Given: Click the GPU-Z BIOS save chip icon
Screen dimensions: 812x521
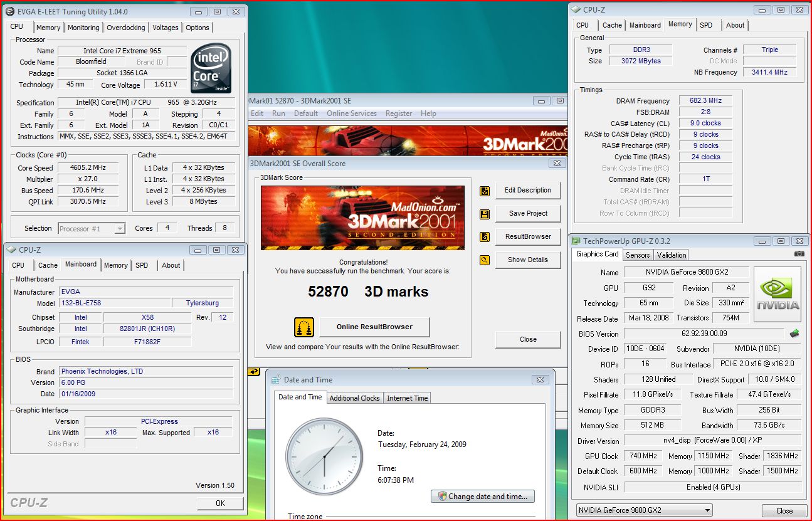Looking at the screenshot, I should [x=794, y=334].
